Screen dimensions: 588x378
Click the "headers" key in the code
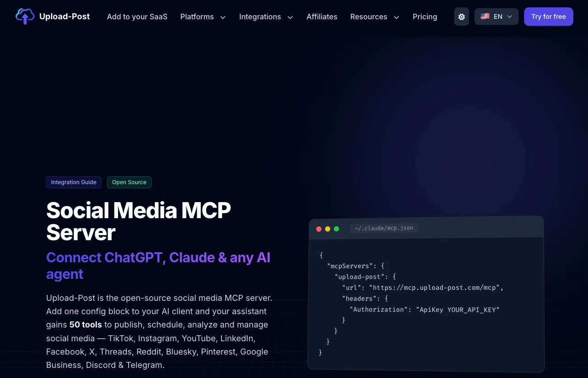(359, 299)
